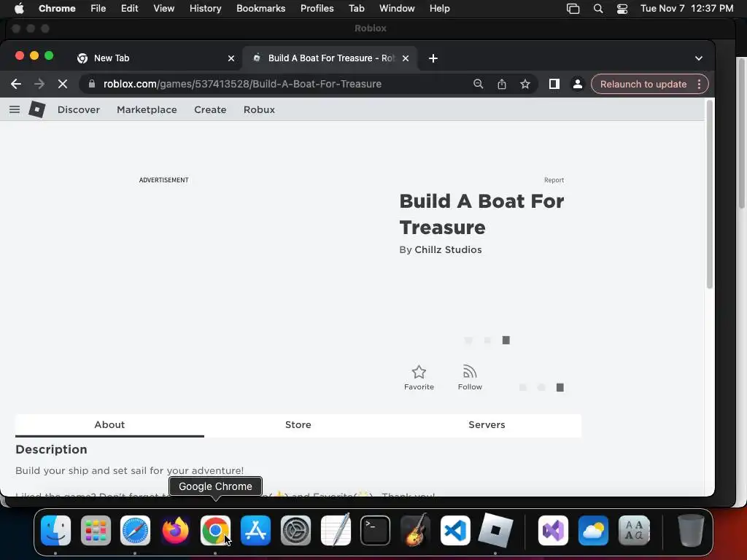Click the lock icon in address bar

coord(92,85)
